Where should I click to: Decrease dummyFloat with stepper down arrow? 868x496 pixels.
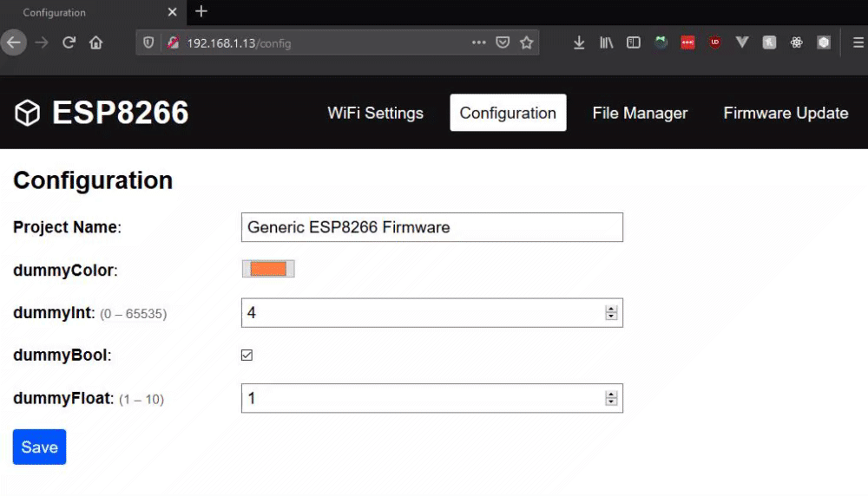611,402
